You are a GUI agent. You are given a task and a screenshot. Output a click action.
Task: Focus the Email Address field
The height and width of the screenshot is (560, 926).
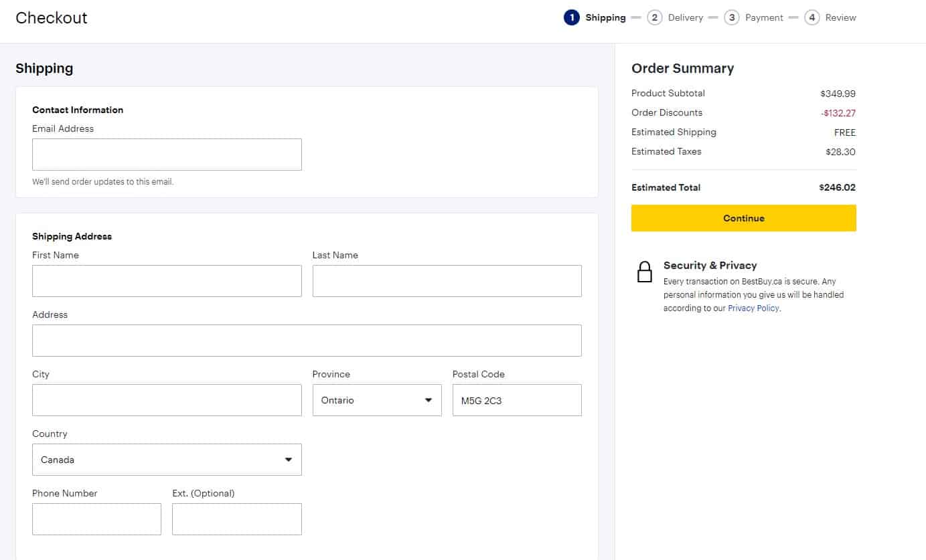167,155
